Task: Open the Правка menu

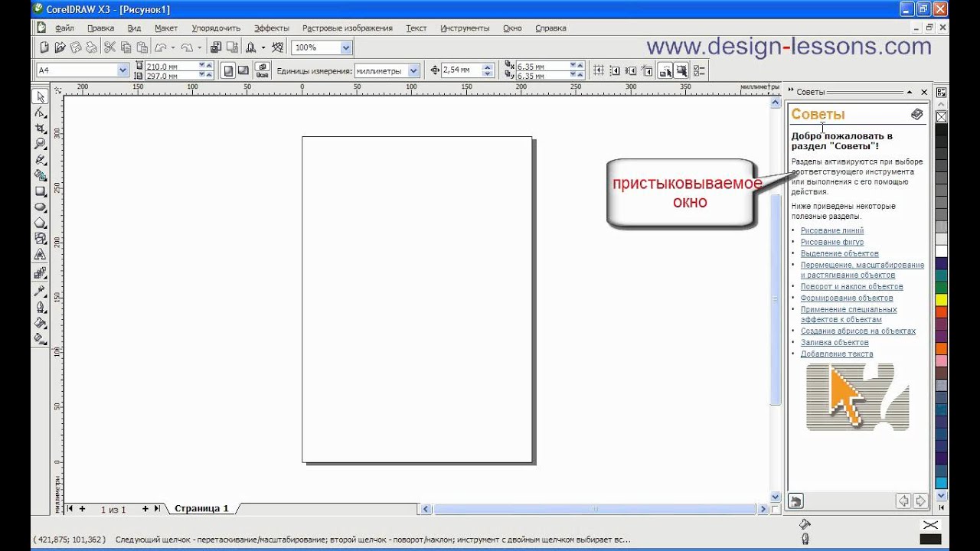Action: pos(100,28)
